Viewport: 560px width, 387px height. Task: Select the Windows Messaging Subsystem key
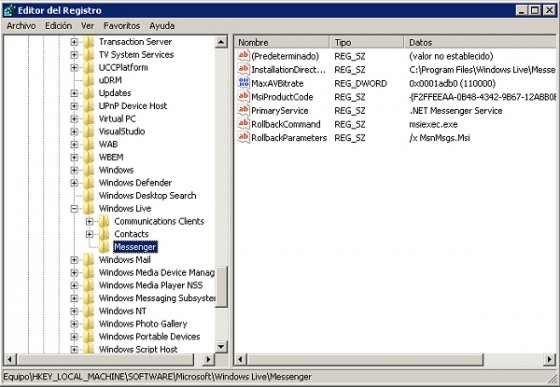point(156,298)
